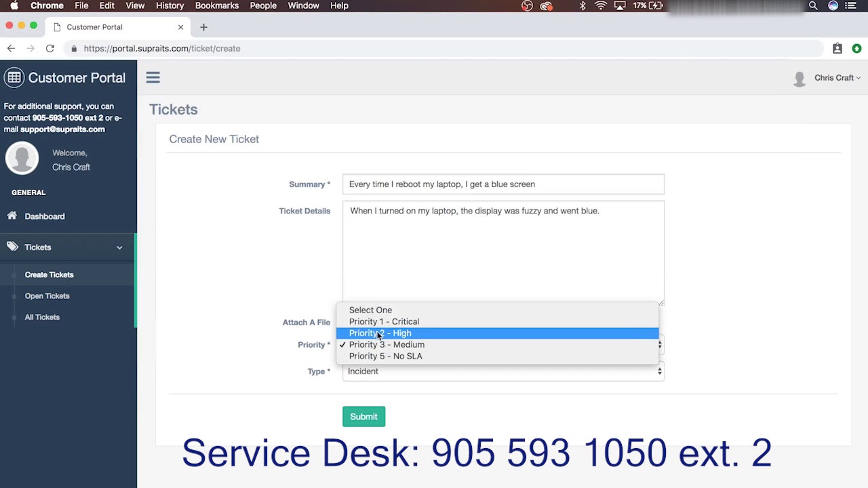Open a new browser tab with plus
The image size is (868, 488).
(203, 27)
